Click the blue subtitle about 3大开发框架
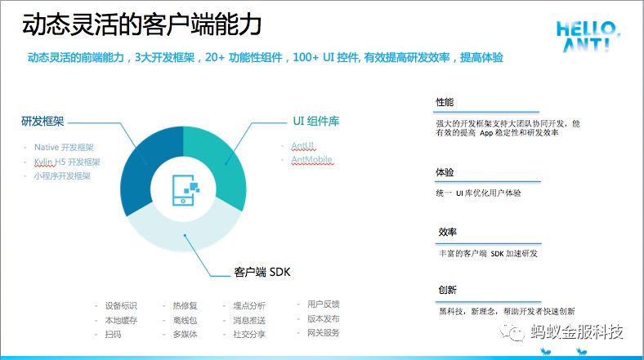Image resolution: width=644 pixels, height=360 pixels. [266, 57]
